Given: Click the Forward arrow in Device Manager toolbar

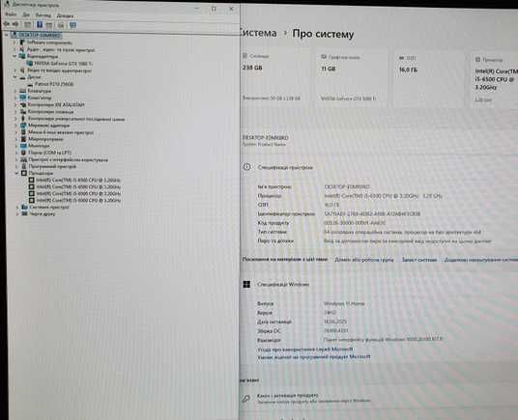Looking at the screenshot, I should (x=15, y=24).
